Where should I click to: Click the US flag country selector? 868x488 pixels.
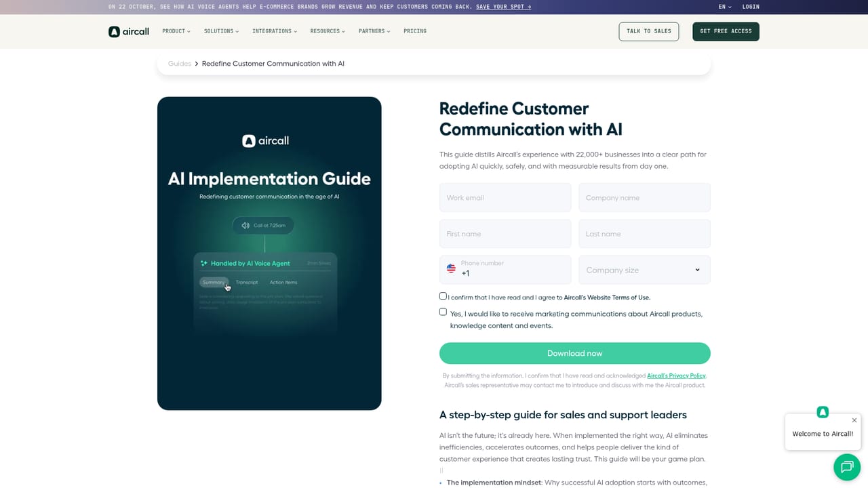[451, 269]
